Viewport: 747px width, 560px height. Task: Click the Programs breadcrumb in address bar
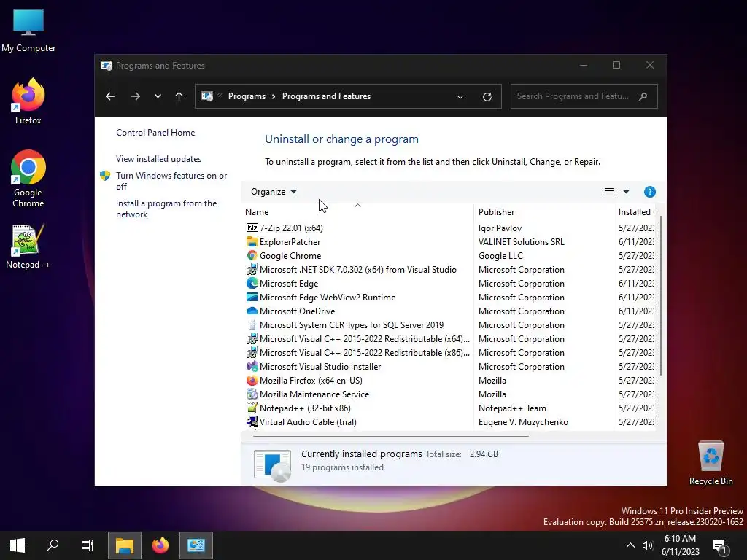[247, 96]
